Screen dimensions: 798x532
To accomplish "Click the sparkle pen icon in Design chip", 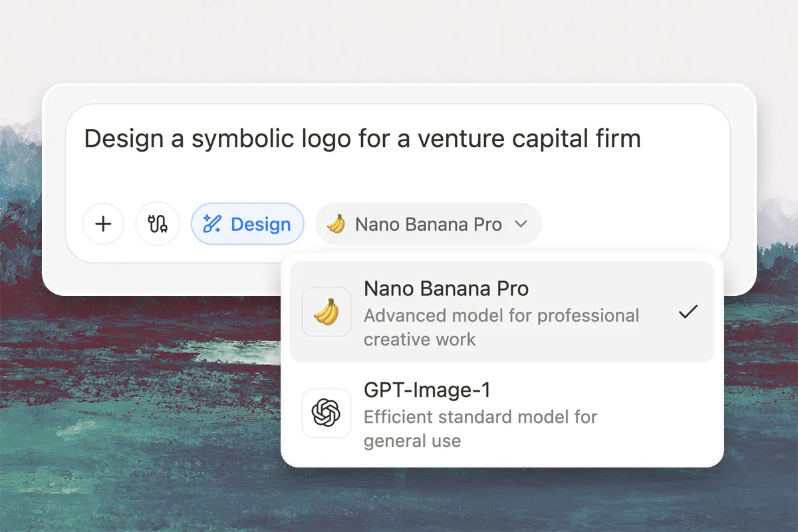I will (x=212, y=224).
